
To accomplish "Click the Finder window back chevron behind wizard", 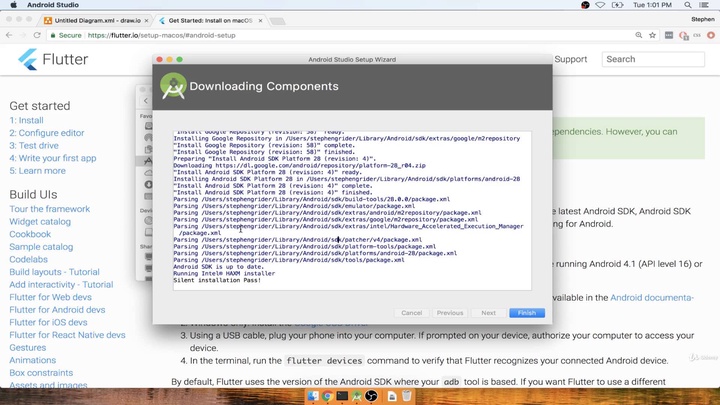I will coord(146,101).
